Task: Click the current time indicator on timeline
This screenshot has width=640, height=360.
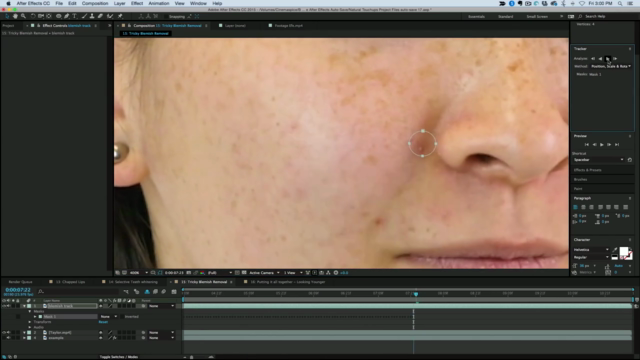Action: point(416,294)
